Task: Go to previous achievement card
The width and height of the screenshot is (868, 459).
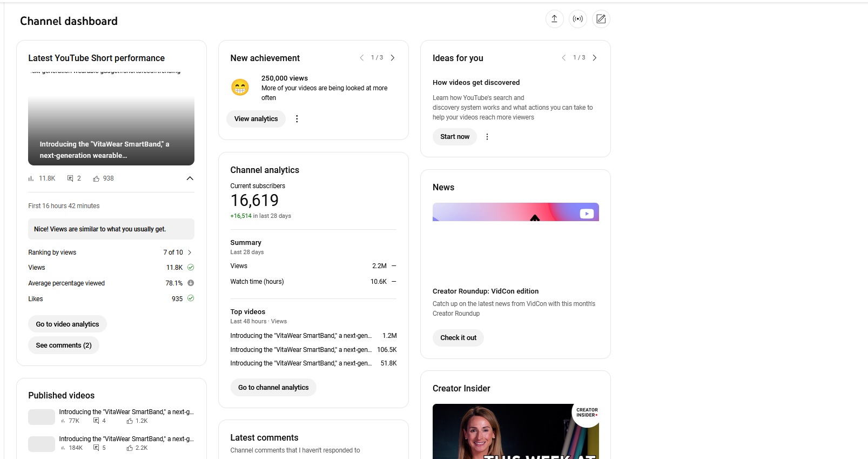Action: [362, 58]
